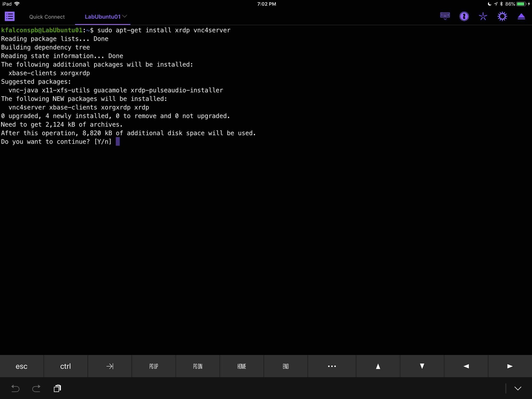Tap the PG UP key
This screenshot has width=532, height=399.
[x=154, y=366]
